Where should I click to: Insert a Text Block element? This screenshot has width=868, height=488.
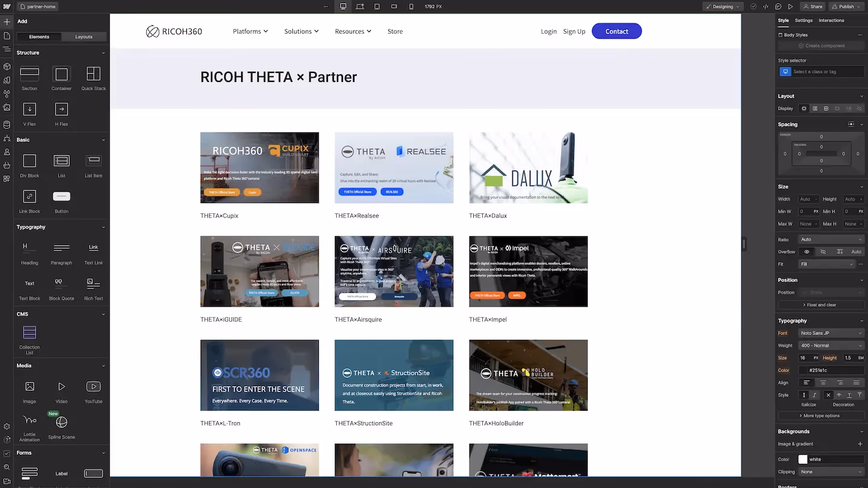[30, 288]
